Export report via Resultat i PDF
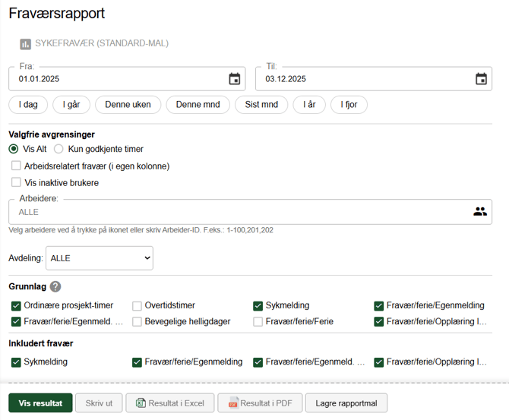 [260, 403]
